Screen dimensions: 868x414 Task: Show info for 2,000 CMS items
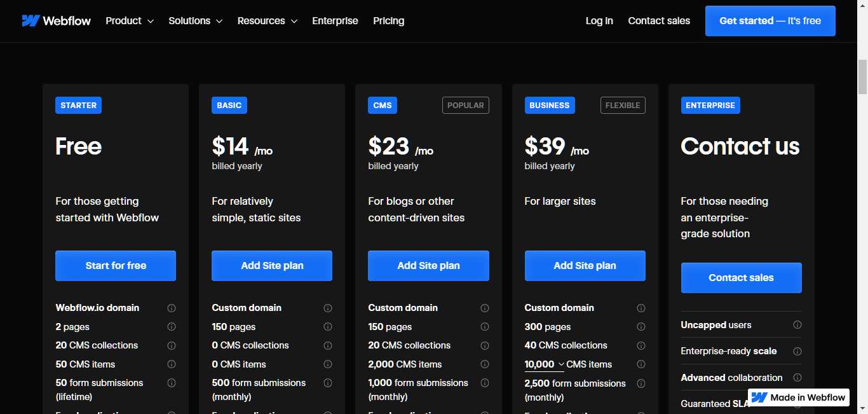[485, 364]
